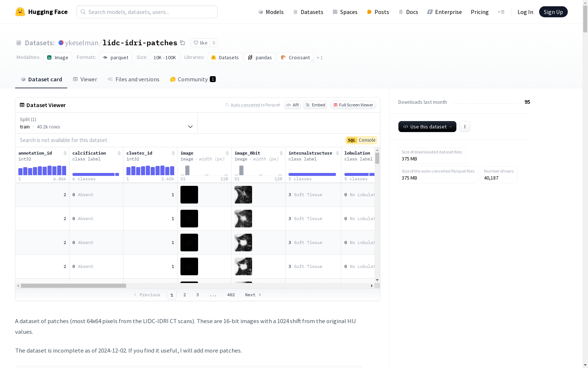Open the more options kebab button
The width and height of the screenshot is (588, 368).
[x=465, y=127]
